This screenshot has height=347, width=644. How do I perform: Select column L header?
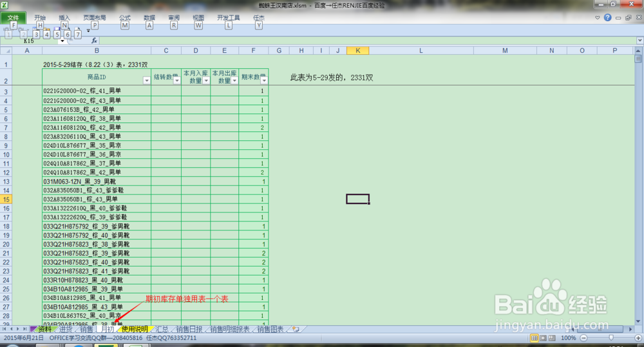(x=421, y=50)
